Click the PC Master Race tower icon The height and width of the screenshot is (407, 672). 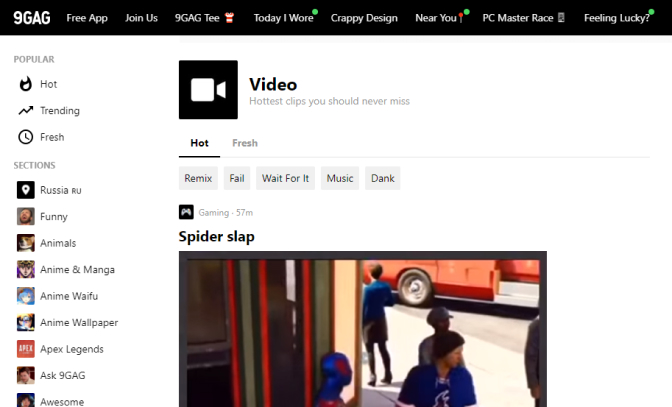tap(561, 18)
